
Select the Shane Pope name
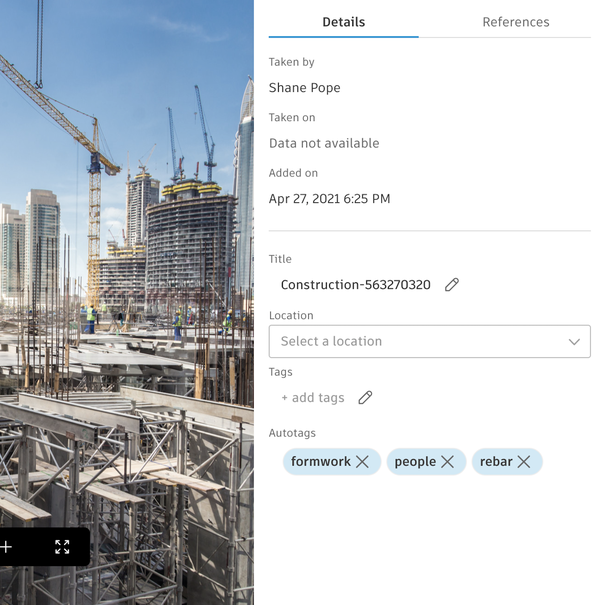point(304,88)
